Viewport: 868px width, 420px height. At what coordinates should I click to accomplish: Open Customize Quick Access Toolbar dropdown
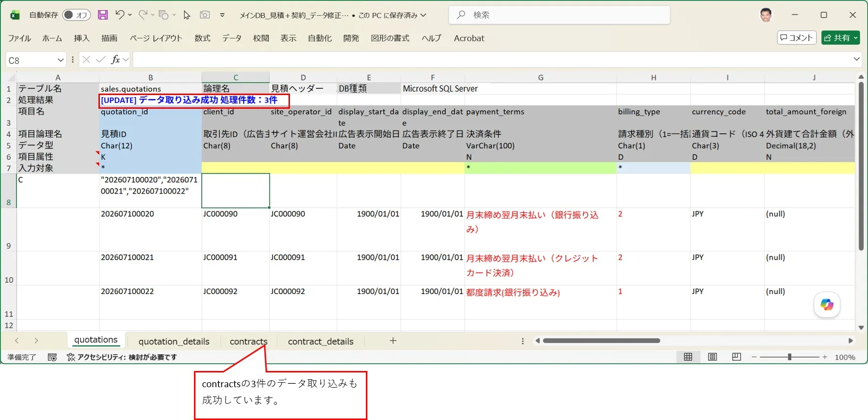click(x=222, y=15)
